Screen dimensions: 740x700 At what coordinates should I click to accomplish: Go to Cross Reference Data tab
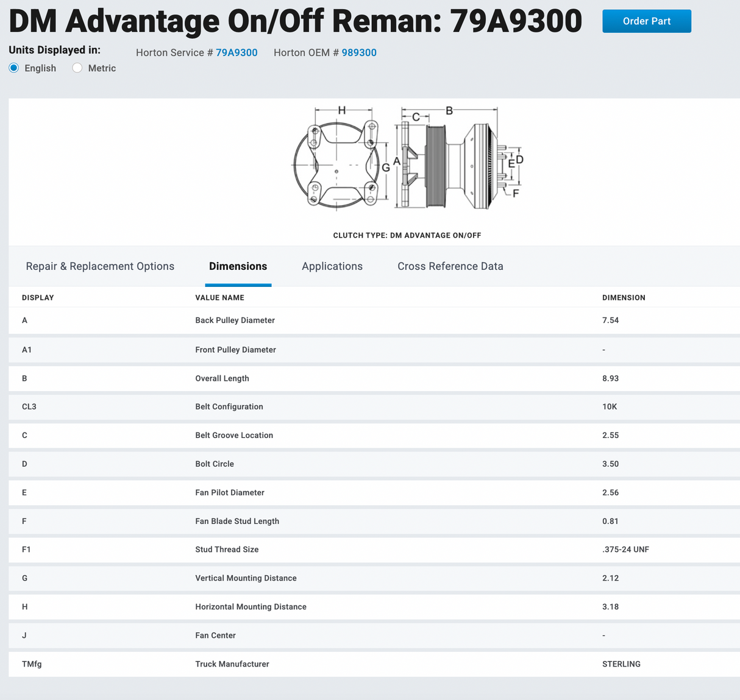pyautogui.click(x=450, y=266)
